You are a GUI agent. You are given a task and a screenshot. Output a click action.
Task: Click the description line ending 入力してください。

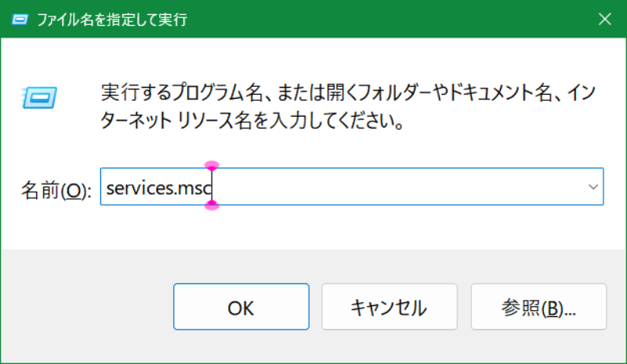251,122
